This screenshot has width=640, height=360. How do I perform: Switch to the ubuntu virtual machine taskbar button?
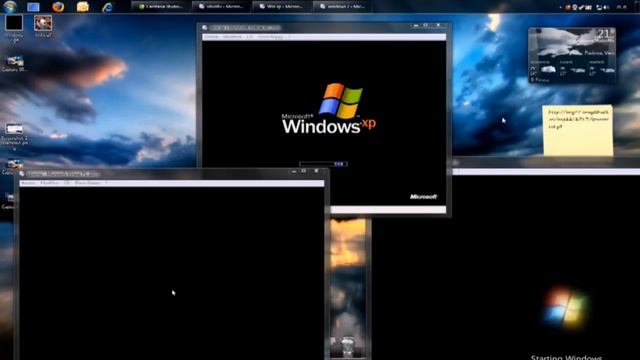tap(221, 6)
